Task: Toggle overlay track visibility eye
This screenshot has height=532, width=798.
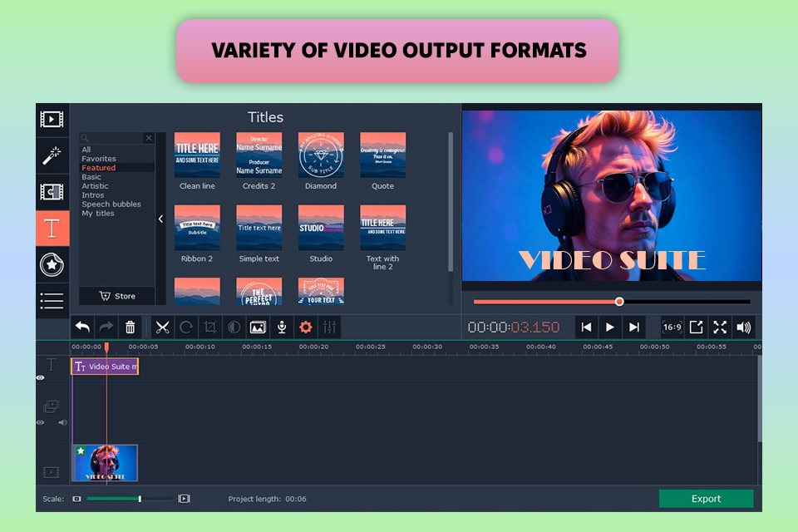Action: 41,422
